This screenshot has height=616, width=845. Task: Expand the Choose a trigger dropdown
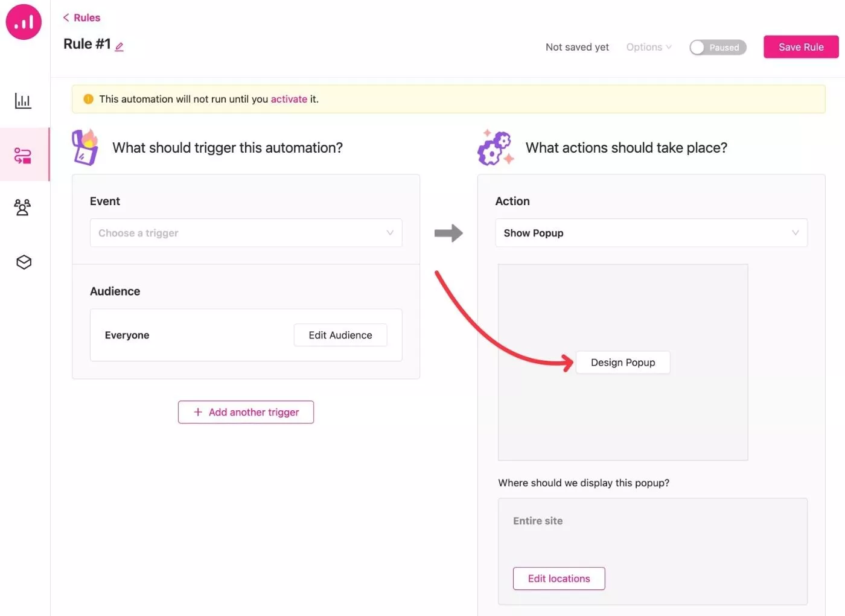point(246,233)
